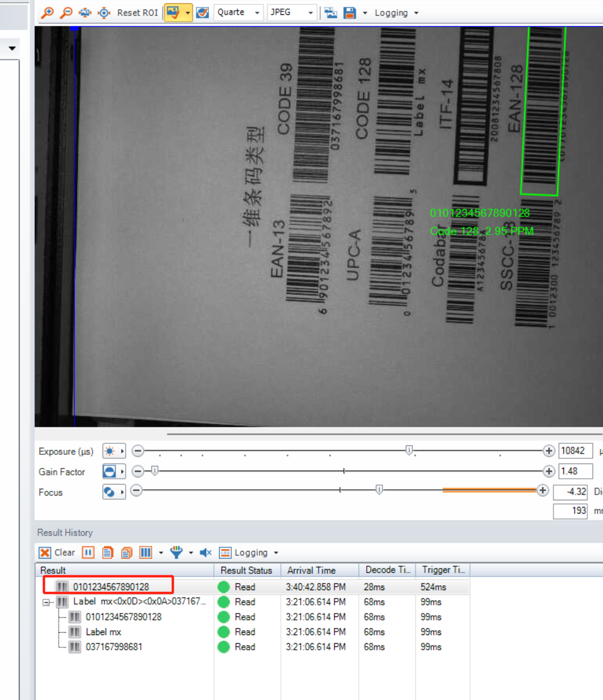The height and width of the screenshot is (700, 603).
Task: Increase focus with the plus button
Action: 543,491
